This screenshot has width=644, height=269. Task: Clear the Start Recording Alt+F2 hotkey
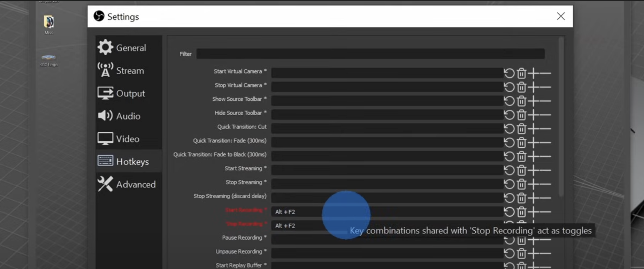[521, 212]
